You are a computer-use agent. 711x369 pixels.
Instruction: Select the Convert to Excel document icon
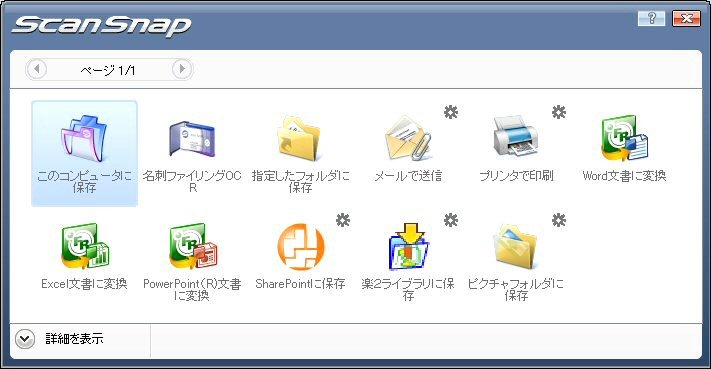[x=85, y=246]
